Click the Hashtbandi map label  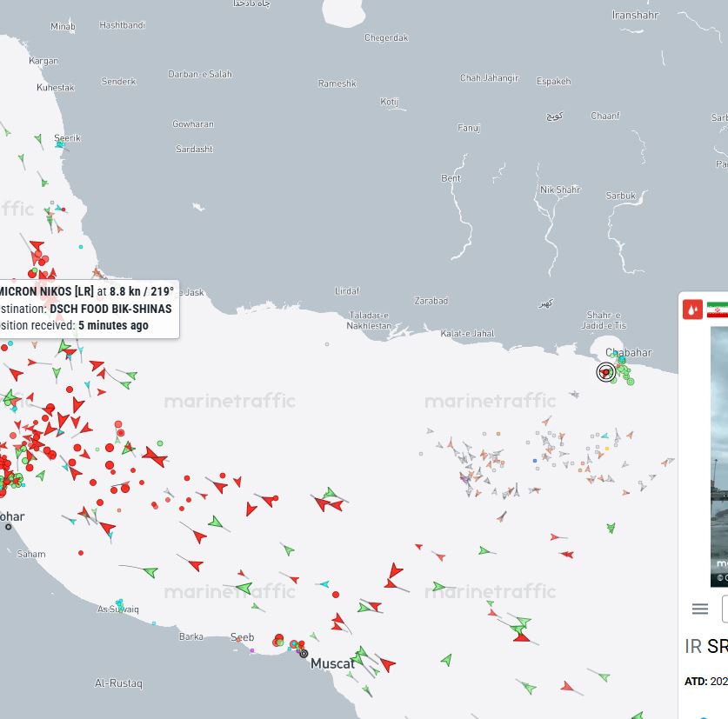(122, 25)
